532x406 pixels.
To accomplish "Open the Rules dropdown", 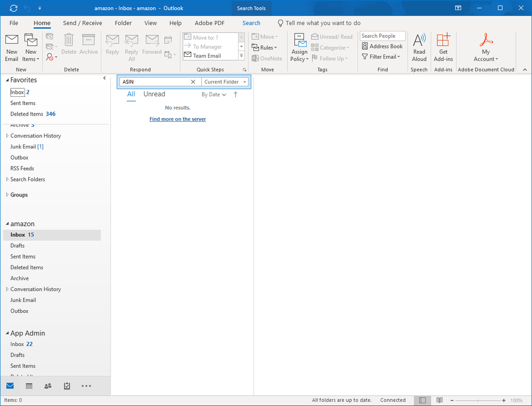I will tap(264, 47).
